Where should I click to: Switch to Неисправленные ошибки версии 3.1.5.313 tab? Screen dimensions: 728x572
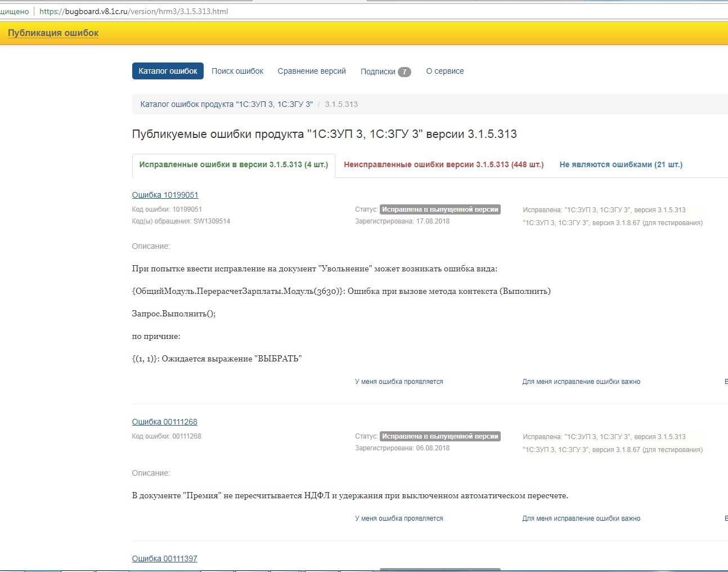click(444, 164)
